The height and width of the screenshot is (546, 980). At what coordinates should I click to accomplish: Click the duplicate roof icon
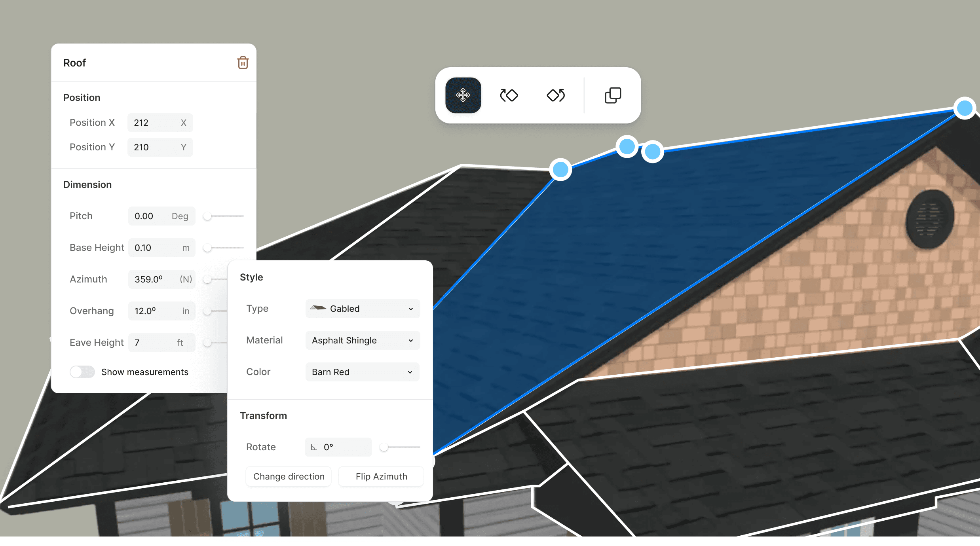pos(613,95)
